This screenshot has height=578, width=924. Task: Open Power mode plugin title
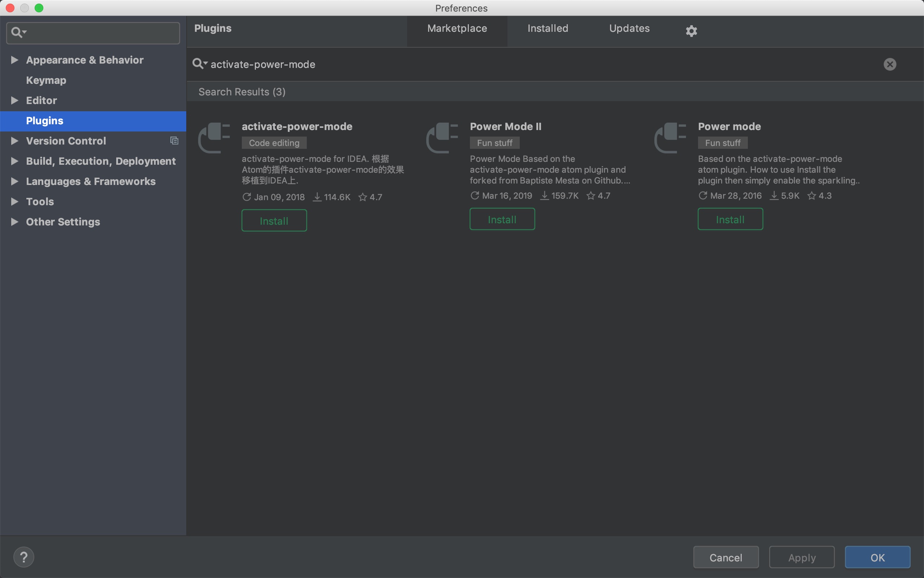coord(729,126)
